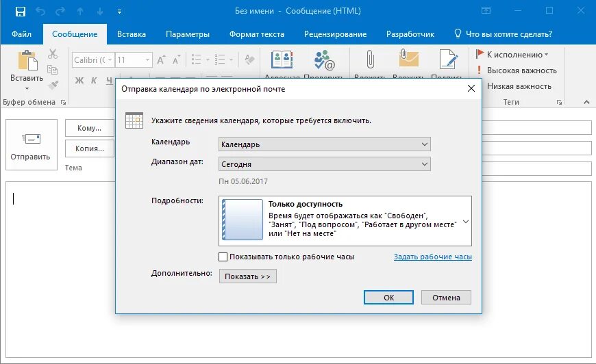Screen dimensions: 596x364
Task: Click Отмена to cancel the dialog
Action: 446,297
